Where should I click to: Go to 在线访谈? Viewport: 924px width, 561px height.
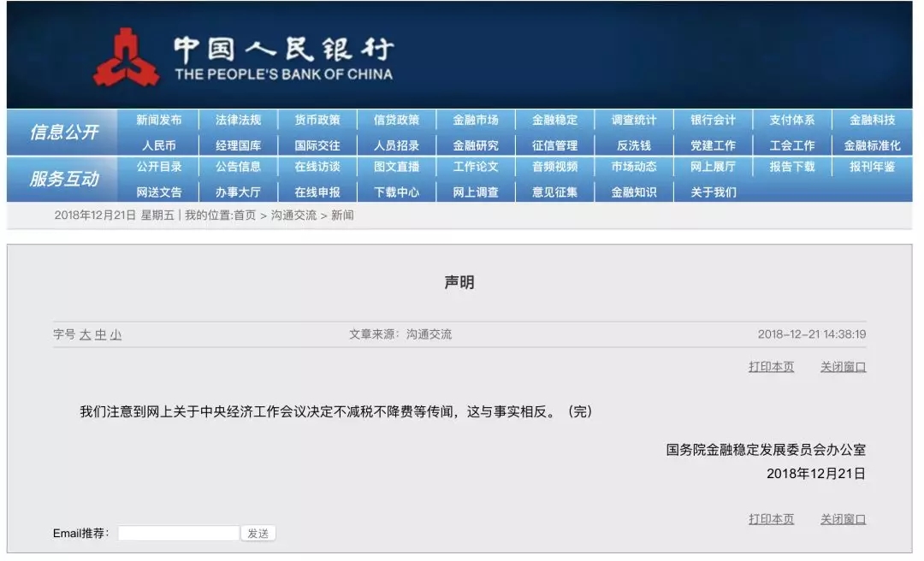[317, 167]
